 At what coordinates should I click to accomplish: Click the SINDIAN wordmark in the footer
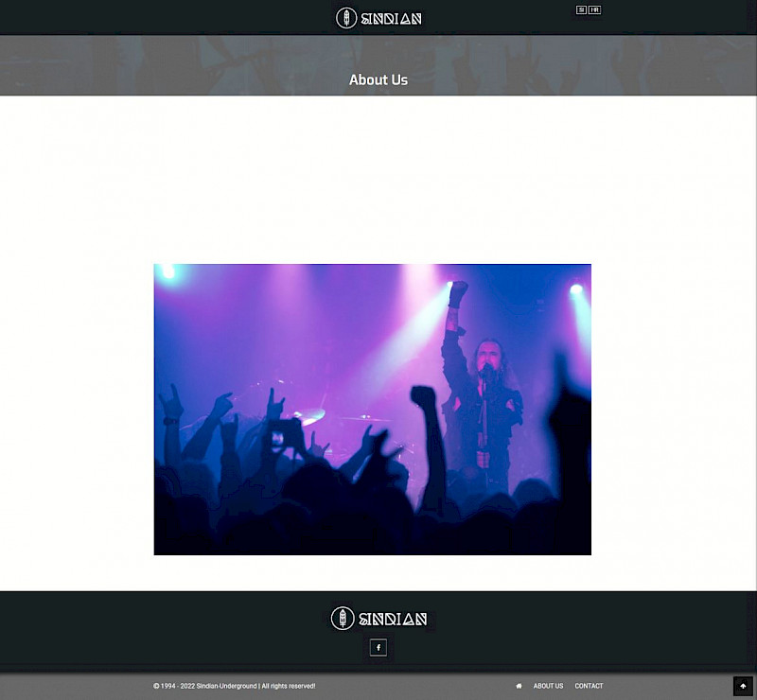pos(393,620)
